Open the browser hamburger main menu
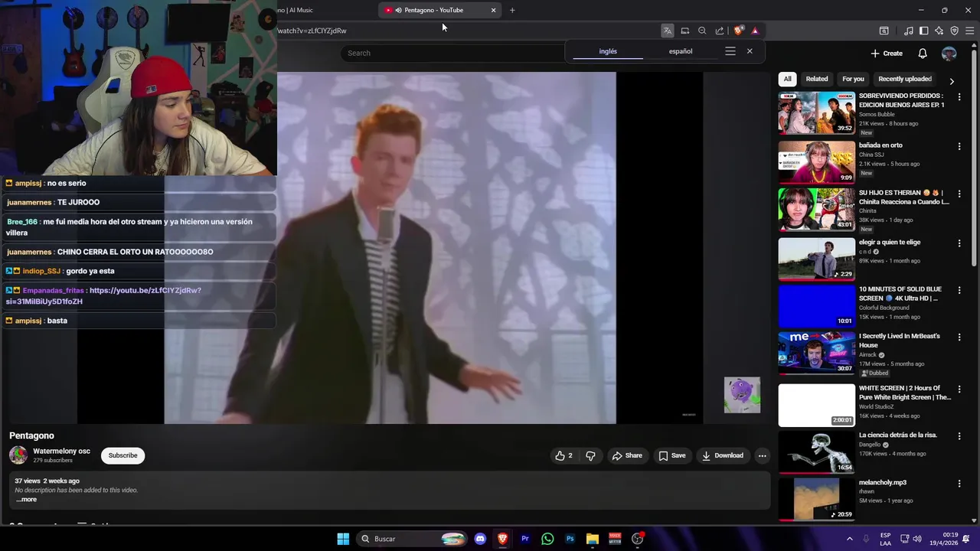The image size is (980, 551). [x=970, y=31]
